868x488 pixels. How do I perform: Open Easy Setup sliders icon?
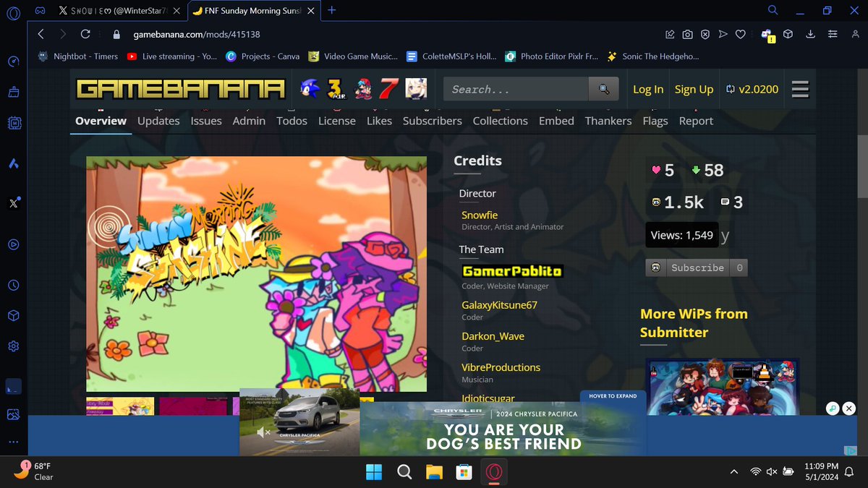coord(833,34)
